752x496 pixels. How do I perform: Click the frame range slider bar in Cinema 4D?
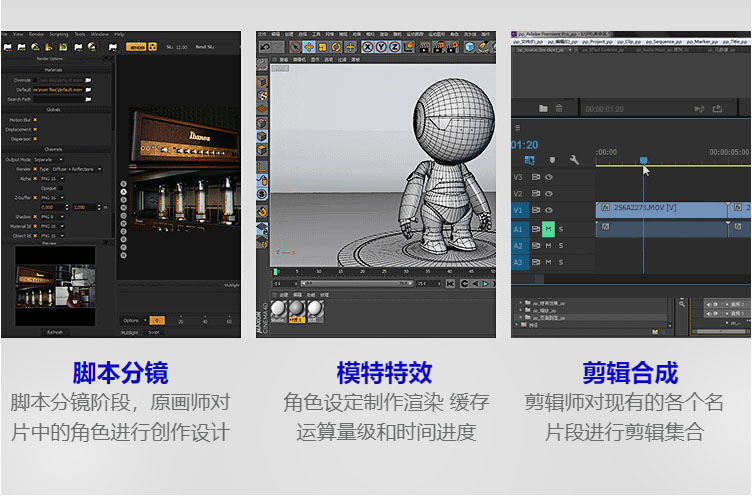pyautogui.click(x=357, y=284)
